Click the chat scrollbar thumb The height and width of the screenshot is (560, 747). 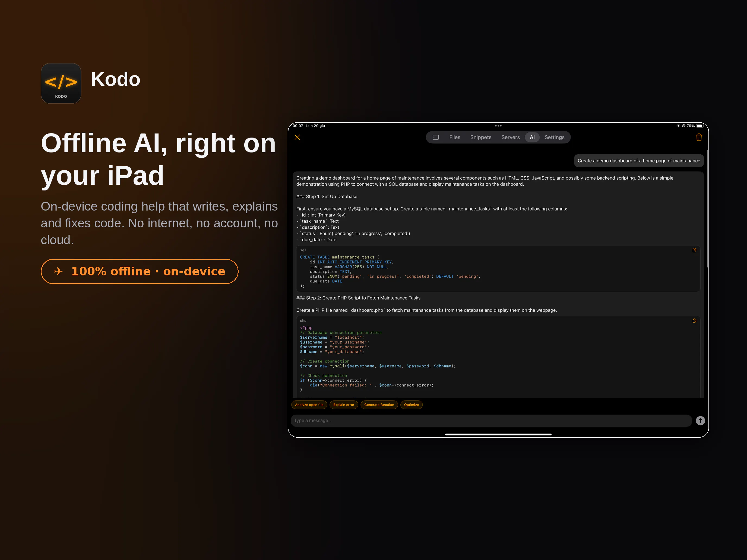(707, 209)
